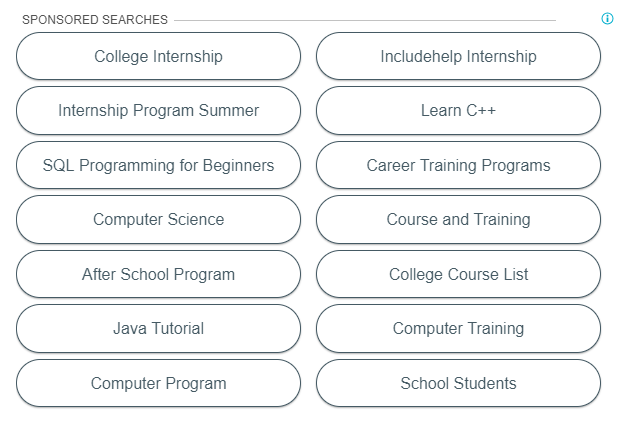This screenshot has width=639, height=435.
Task: Select the Computer Science search pill
Action: click(159, 219)
